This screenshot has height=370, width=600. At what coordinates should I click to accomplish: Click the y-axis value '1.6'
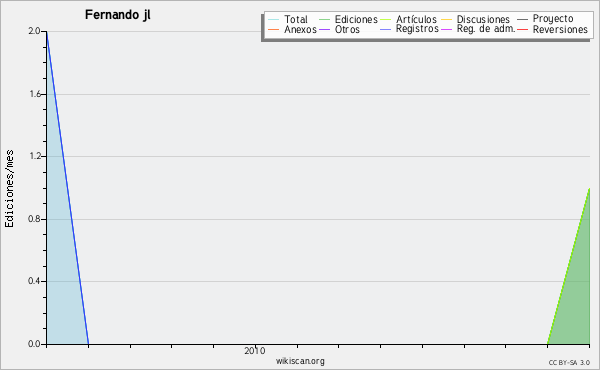click(35, 94)
